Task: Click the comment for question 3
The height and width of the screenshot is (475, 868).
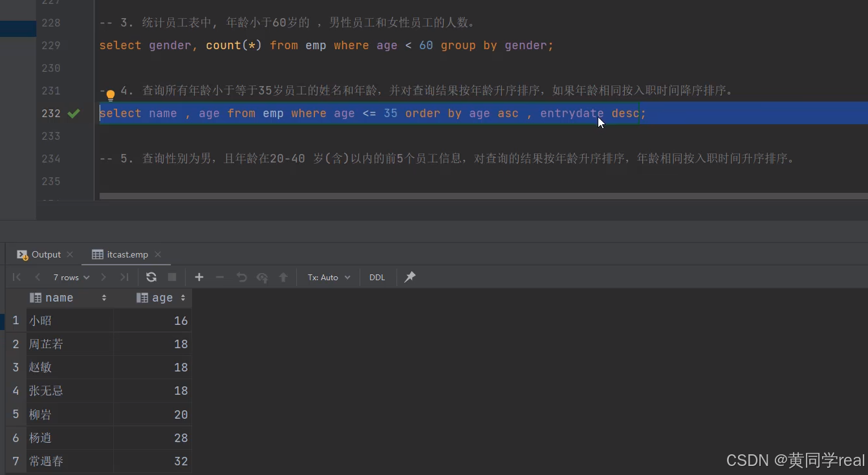Action: 288,23
